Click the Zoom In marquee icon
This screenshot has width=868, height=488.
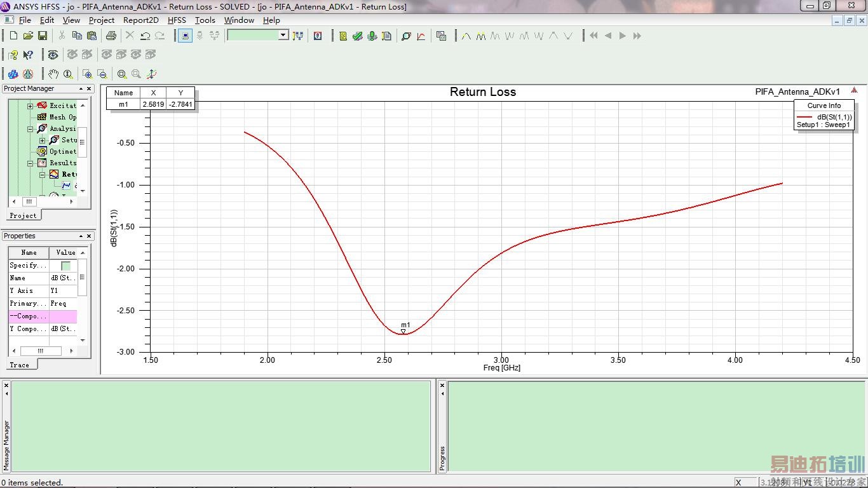(x=87, y=74)
